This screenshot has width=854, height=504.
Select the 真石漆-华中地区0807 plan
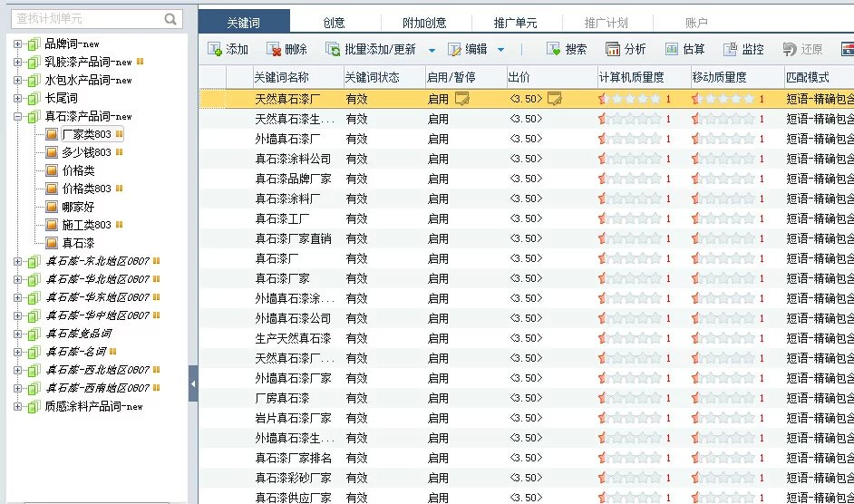click(97, 315)
